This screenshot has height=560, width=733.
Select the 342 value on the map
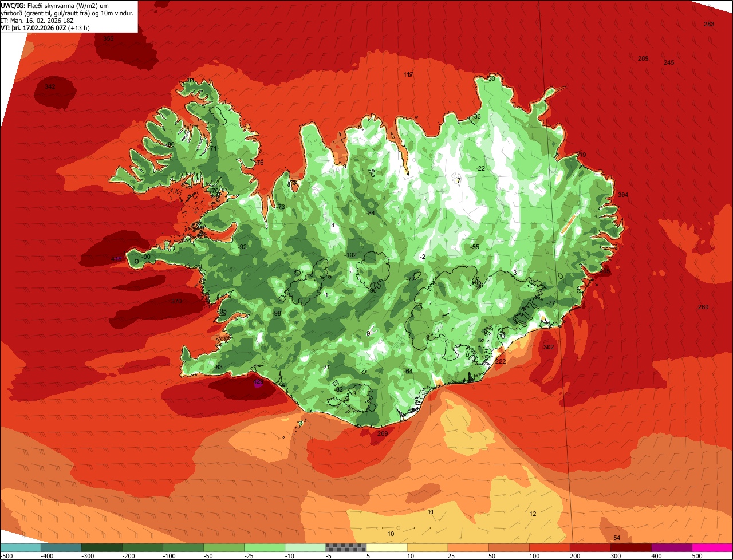click(x=50, y=86)
